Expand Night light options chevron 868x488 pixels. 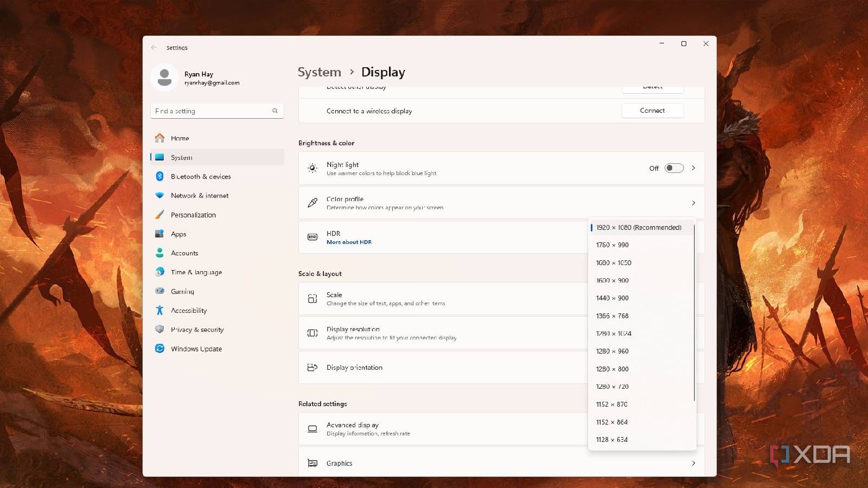click(693, 168)
